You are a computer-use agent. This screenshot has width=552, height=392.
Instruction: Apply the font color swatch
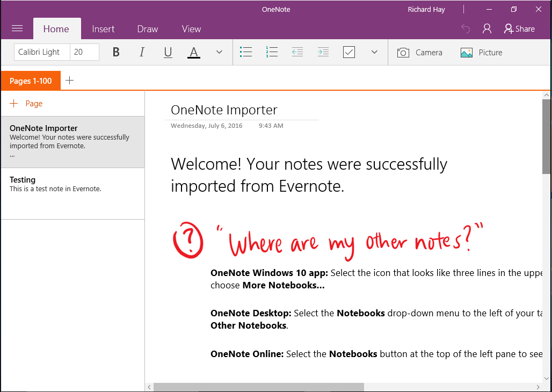pyautogui.click(x=194, y=52)
